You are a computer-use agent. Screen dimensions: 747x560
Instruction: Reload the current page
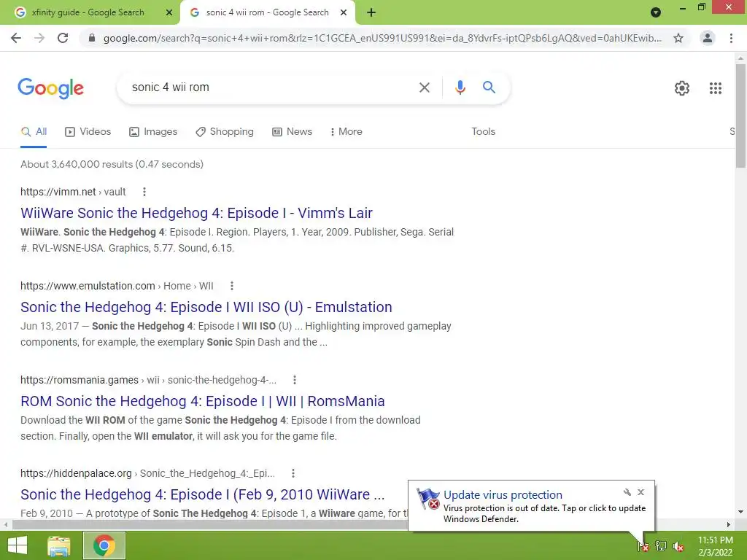63,38
